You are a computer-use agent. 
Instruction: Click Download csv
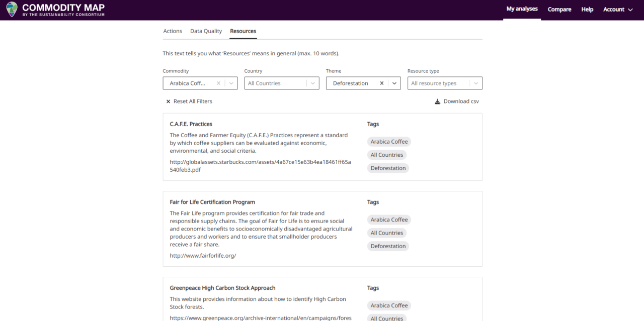461,101
